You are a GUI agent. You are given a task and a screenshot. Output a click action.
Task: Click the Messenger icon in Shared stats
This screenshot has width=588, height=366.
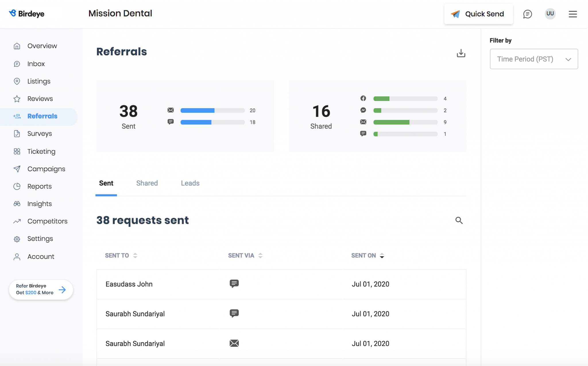pos(363,110)
